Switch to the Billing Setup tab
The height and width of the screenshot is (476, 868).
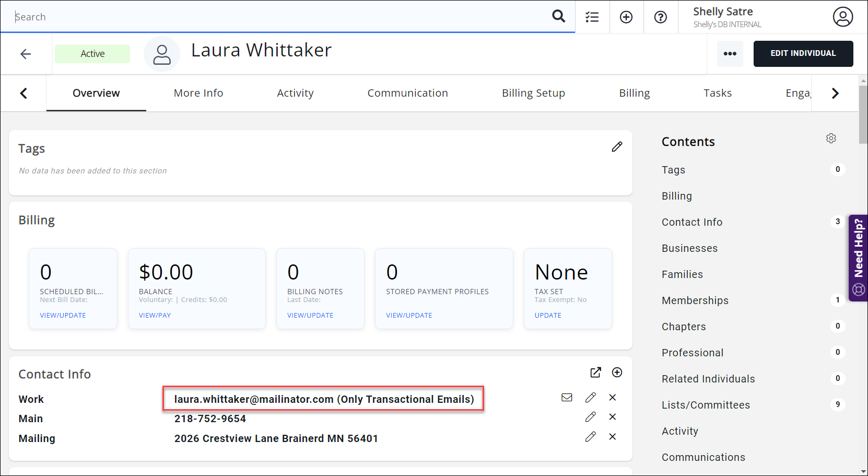[x=533, y=93]
